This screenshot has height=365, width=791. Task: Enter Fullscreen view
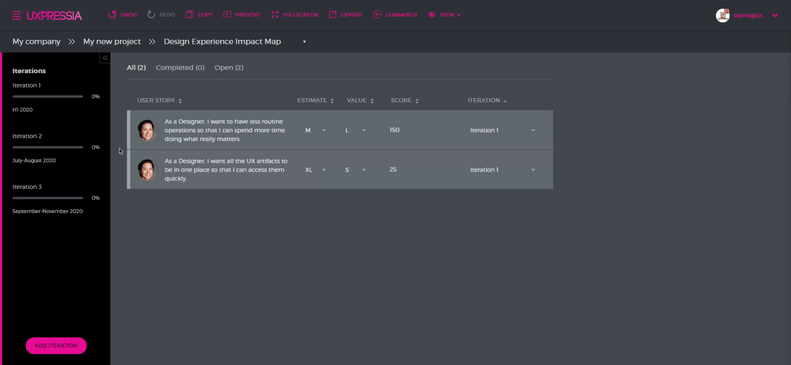click(295, 15)
